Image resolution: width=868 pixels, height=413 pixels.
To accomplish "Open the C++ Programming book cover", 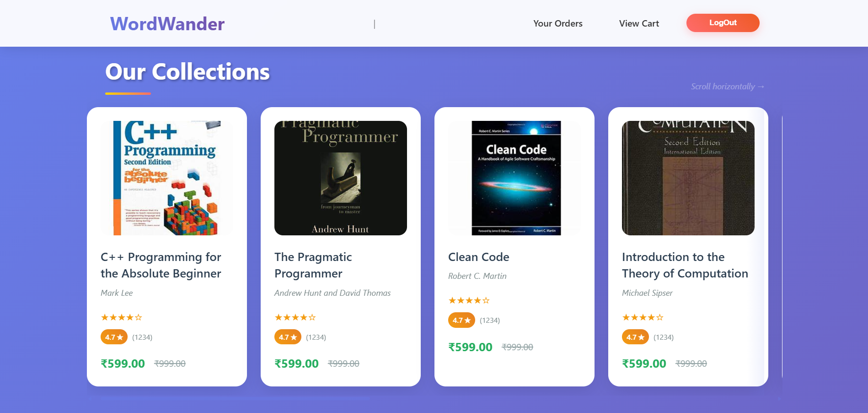I will (167, 178).
